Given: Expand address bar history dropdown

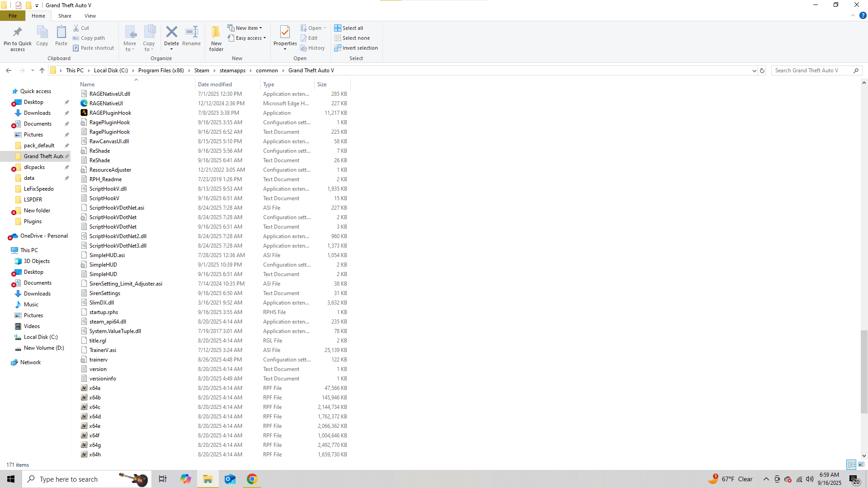Looking at the screenshot, I should (754, 70).
